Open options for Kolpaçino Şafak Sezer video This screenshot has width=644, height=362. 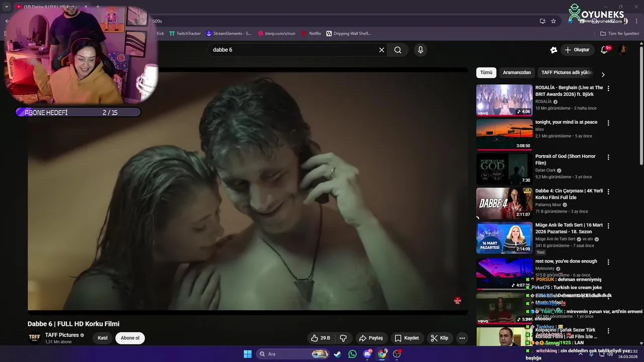608,331
